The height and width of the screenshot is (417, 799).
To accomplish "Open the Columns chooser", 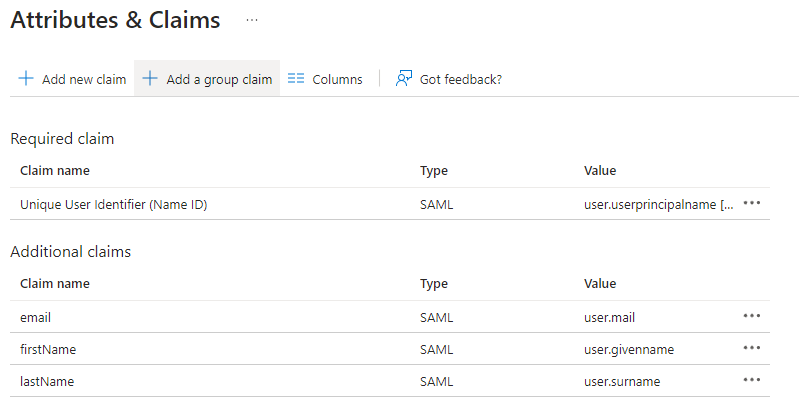I will tap(325, 79).
